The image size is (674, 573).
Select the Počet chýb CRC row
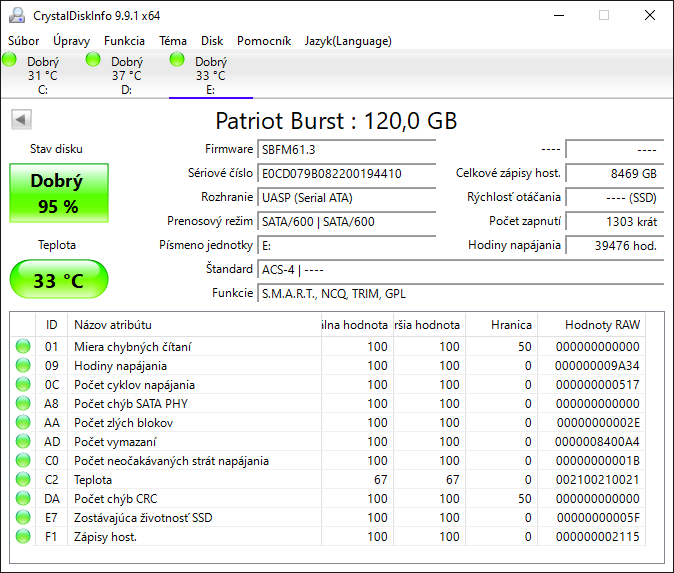[x=328, y=499]
